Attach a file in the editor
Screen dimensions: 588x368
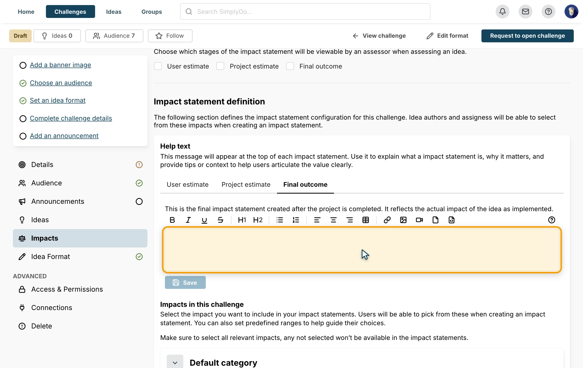point(435,220)
